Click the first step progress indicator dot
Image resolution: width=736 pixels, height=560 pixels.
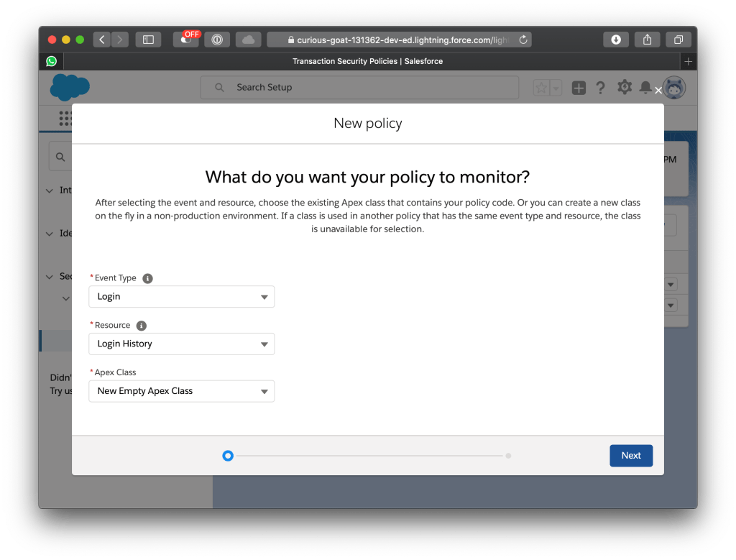click(x=228, y=456)
